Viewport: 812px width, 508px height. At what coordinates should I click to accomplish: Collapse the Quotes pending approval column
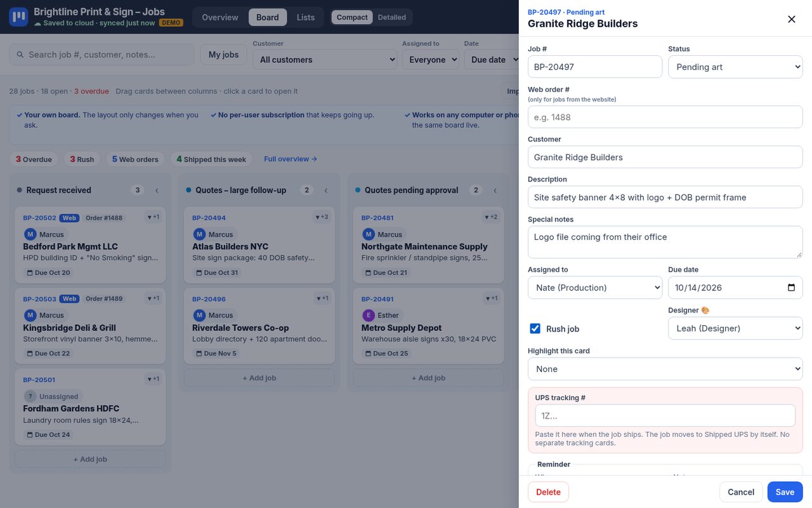495,190
